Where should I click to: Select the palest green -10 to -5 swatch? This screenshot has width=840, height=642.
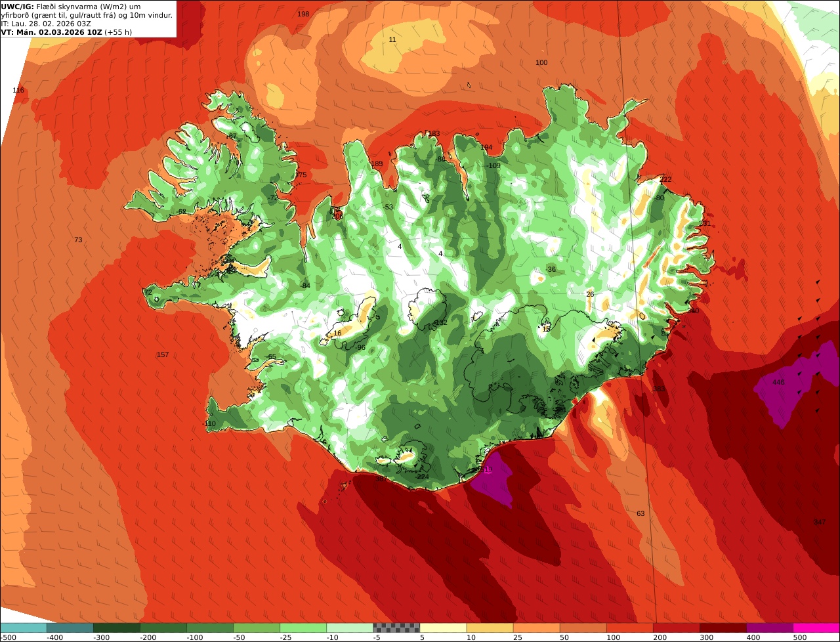pos(349,628)
